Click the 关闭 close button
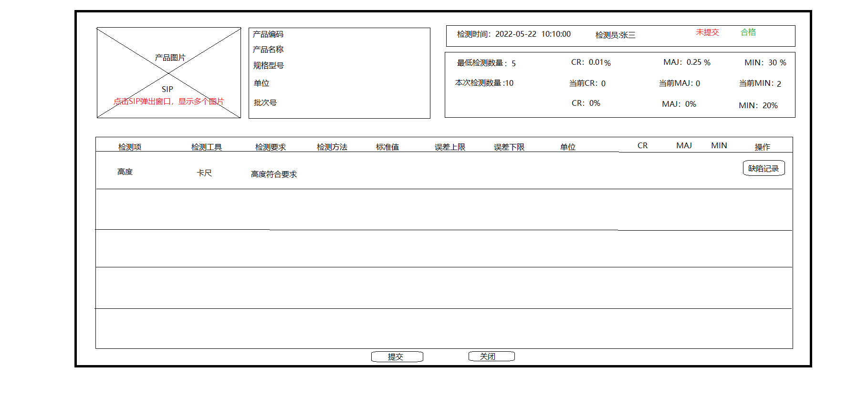The image size is (868, 397). pos(491,356)
